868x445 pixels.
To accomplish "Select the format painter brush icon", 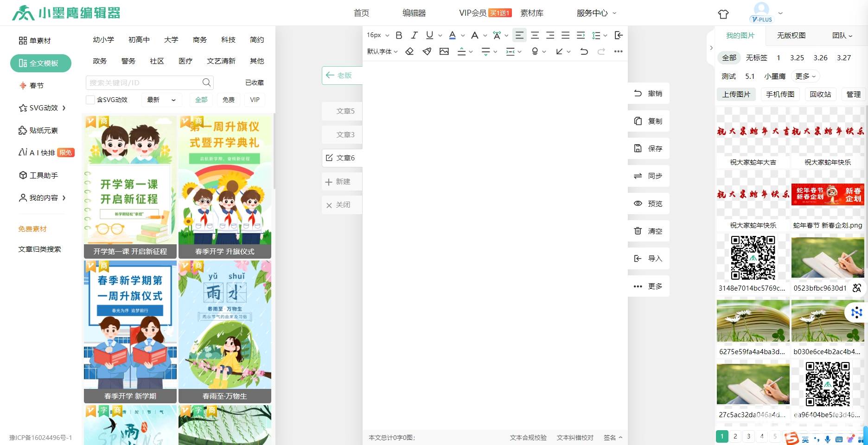I will (427, 51).
